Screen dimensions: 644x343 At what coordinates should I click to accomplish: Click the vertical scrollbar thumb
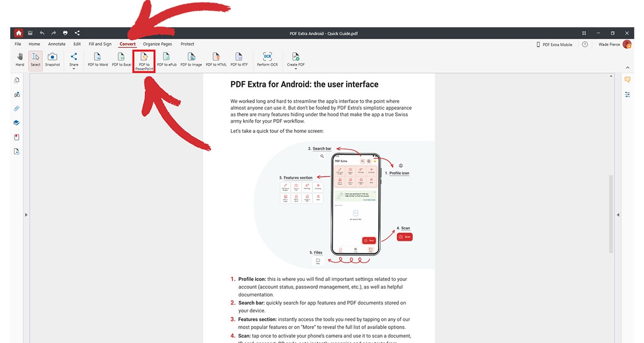[611, 214]
